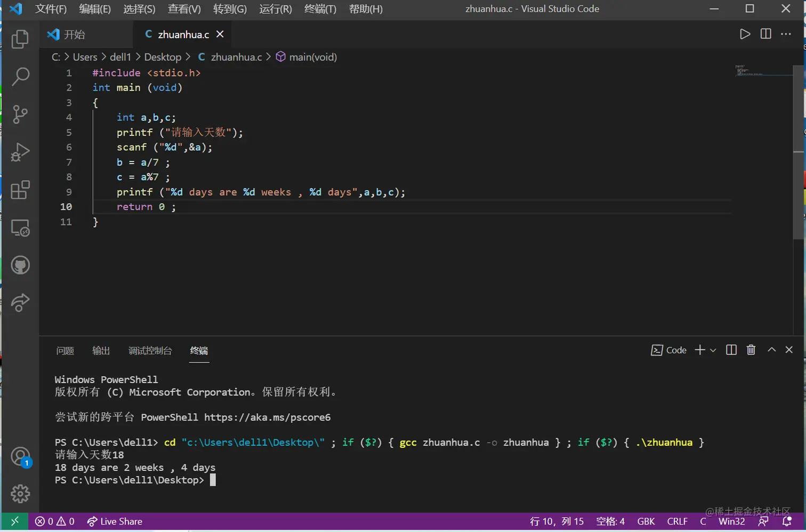This screenshot has height=532, width=806.
Task: Open the editor More Actions menu
Action: (786, 34)
